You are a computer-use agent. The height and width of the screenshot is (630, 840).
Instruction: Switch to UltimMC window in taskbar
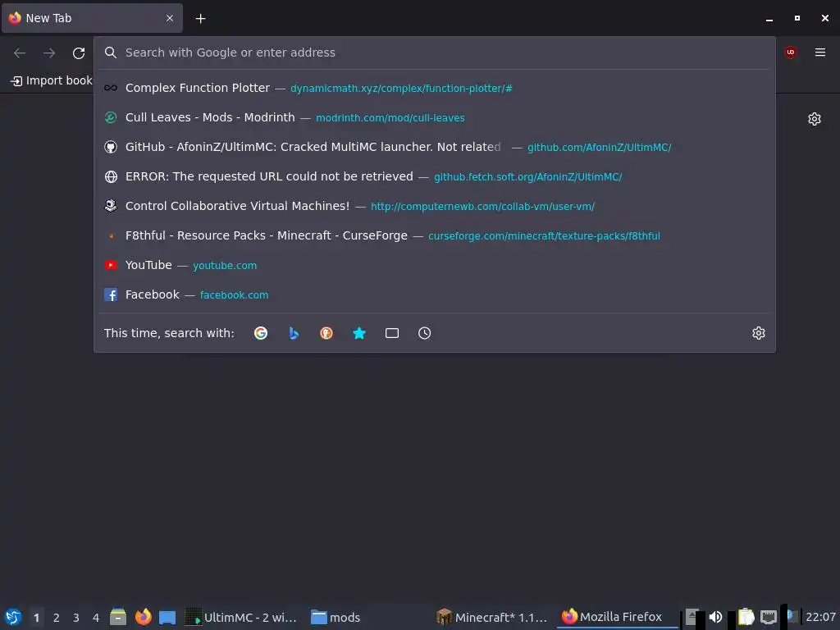coord(240,617)
